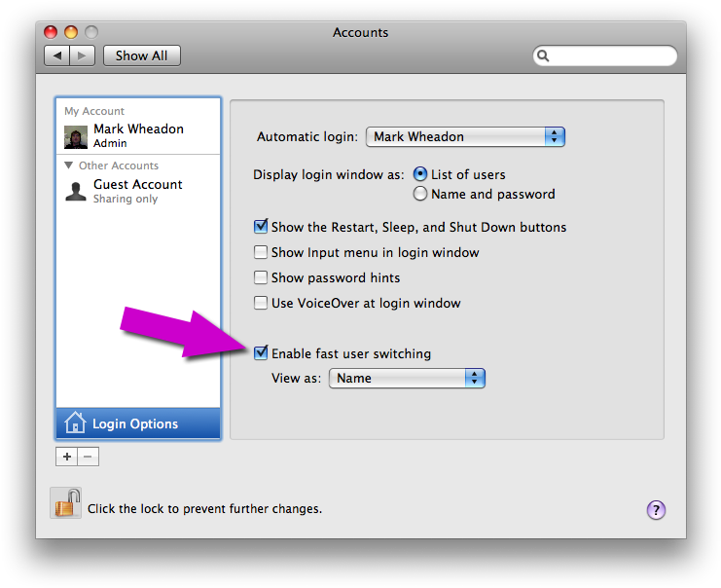The image size is (721, 588).
Task: Click Mark Wheadon's account picture
Action: point(76,137)
